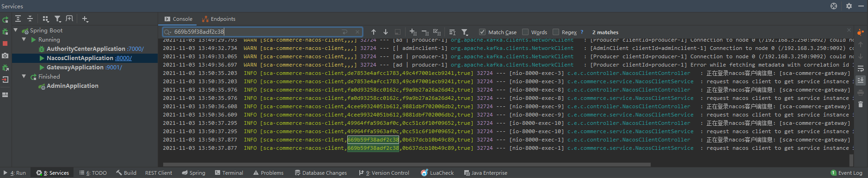Enable the Words checkbox
Viewport: 868px width, 178px height.
525,32
